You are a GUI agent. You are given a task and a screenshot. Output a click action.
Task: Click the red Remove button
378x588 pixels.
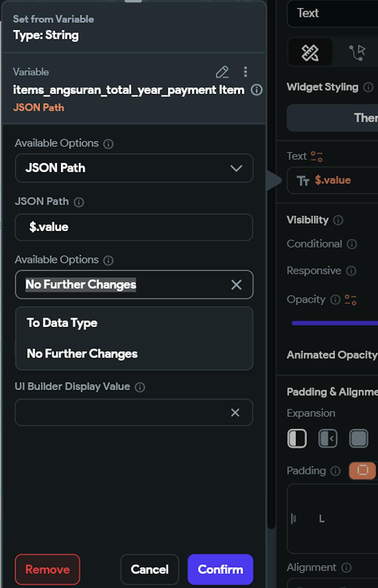[48, 569]
